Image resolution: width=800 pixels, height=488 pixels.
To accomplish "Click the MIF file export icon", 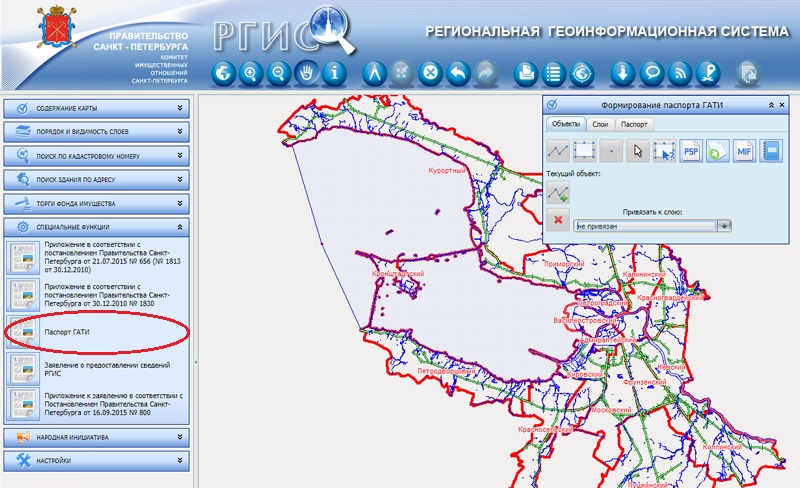I will 744,151.
